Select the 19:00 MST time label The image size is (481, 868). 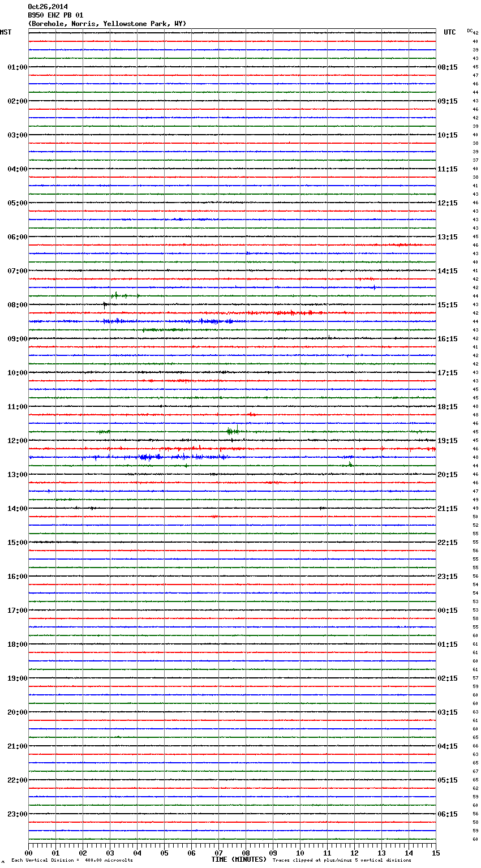click(x=18, y=678)
